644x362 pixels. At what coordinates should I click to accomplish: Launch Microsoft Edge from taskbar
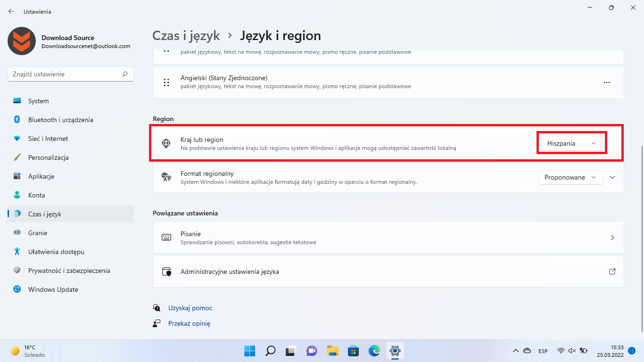click(x=374, y=351)
